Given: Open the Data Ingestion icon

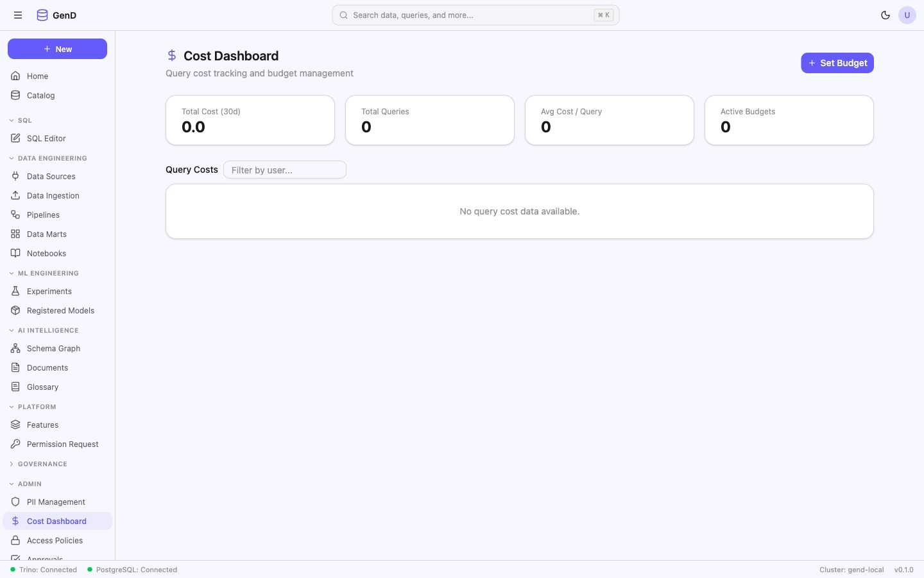Looking at the screenshot, I should click(15, 195).
